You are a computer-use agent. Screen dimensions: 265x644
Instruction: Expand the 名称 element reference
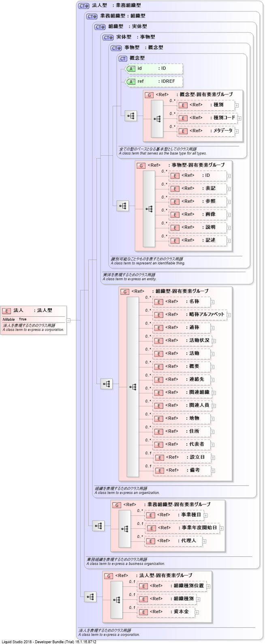click(x=212, y=302)
